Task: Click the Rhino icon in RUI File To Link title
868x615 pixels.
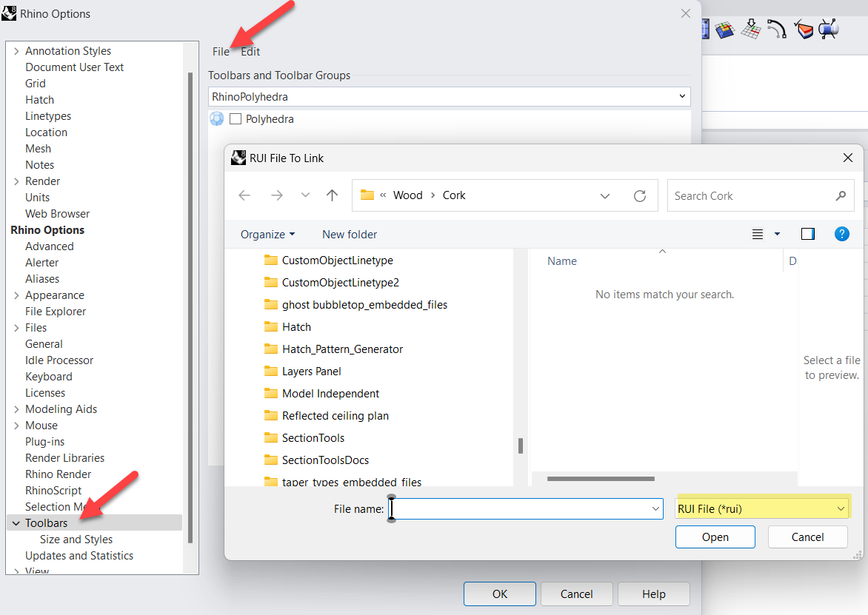Action: pos(238,158)
